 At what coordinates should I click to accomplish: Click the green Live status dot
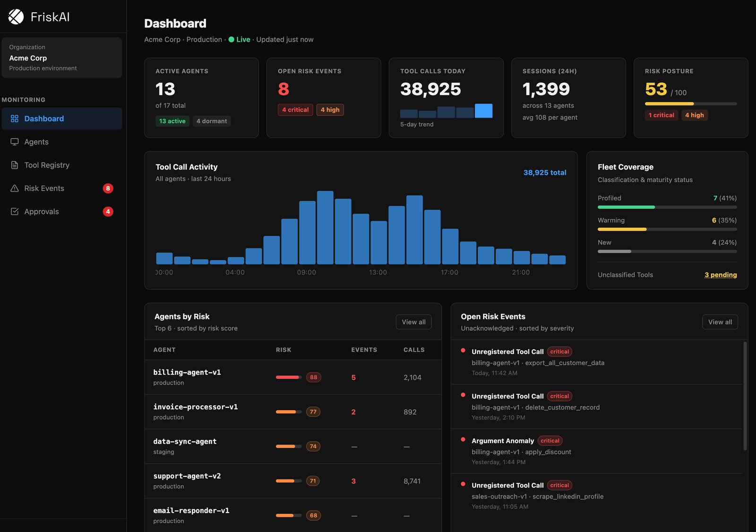click(232, 40)
